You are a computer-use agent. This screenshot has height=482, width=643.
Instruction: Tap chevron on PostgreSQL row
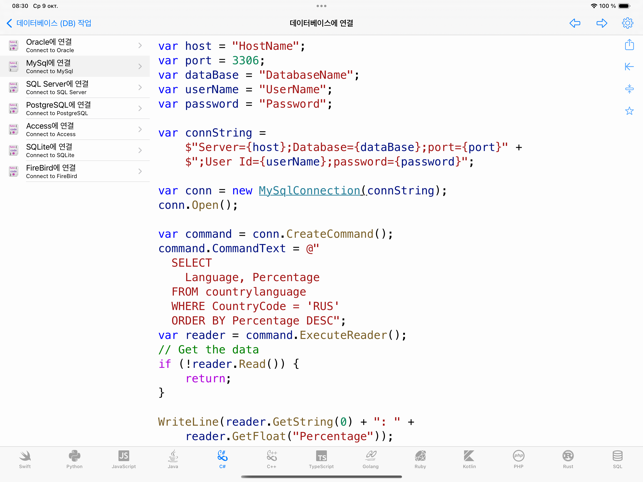click(140, 108)
